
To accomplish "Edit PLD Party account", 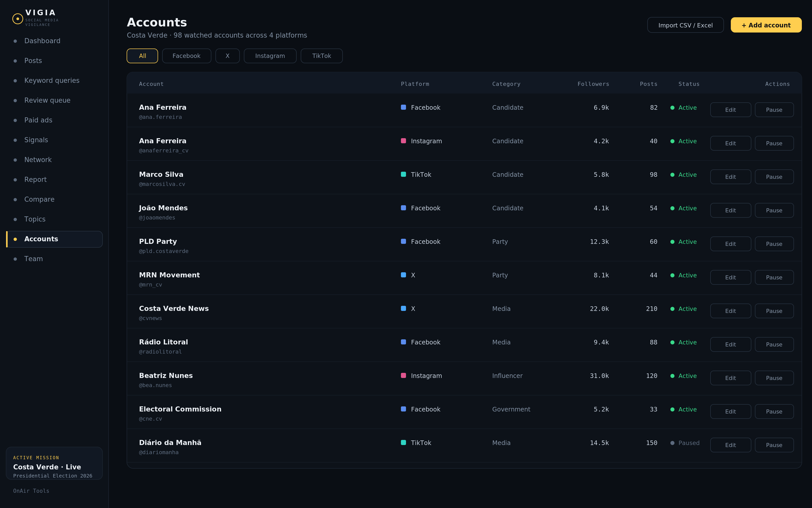I will pyautogui.click(x=731, y=244).
